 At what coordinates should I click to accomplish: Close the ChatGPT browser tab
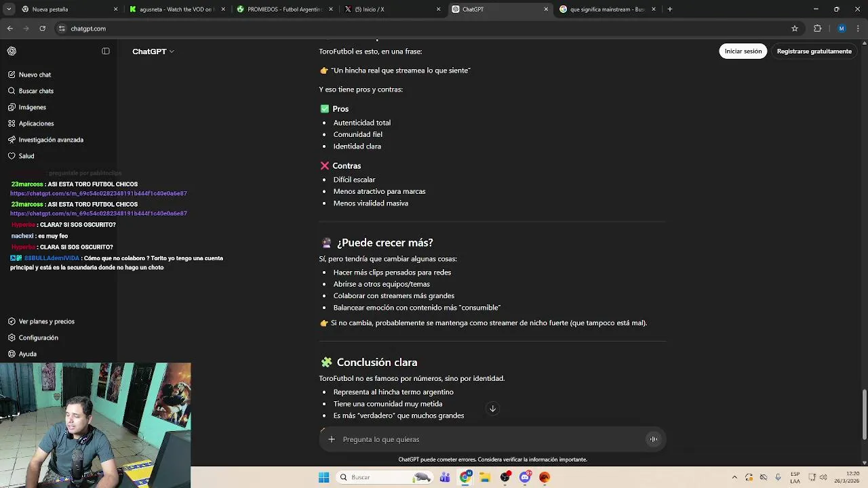546,9
